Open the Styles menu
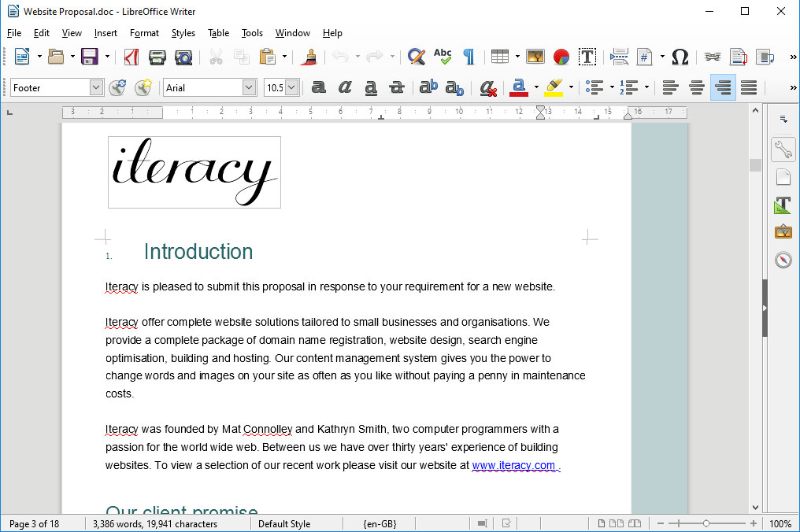800x532 pixels. 183,33
